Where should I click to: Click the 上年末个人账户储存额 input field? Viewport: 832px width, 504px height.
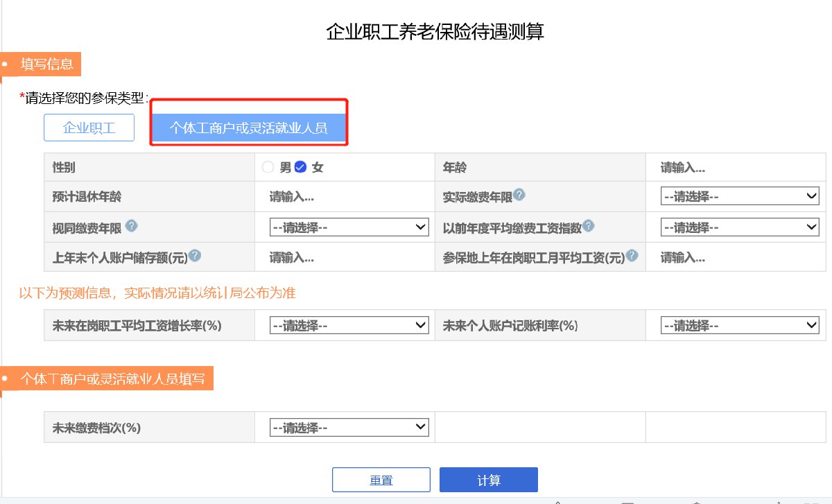click(344, 257)
